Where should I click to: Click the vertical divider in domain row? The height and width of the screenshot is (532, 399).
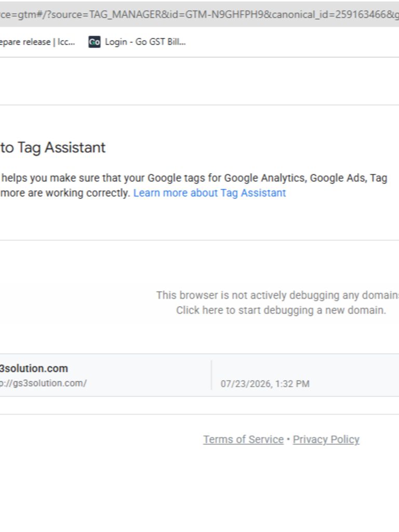[211, 375]
